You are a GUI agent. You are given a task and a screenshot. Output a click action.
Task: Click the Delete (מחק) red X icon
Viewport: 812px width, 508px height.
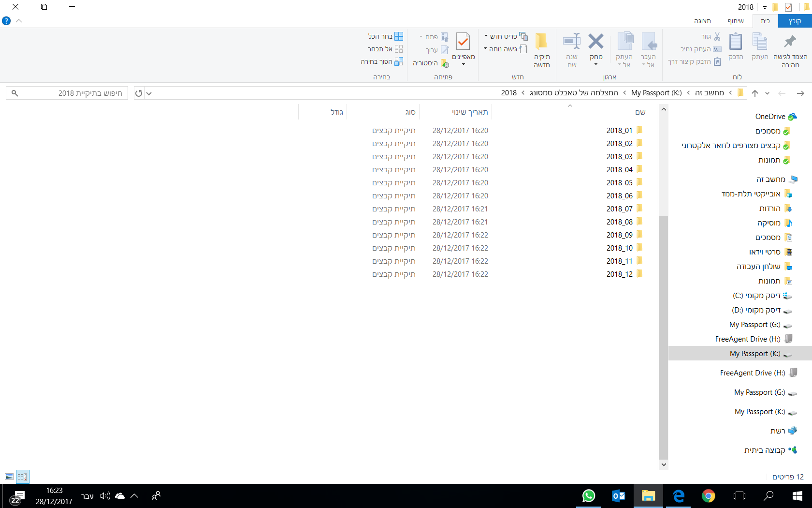pos(596,42)
